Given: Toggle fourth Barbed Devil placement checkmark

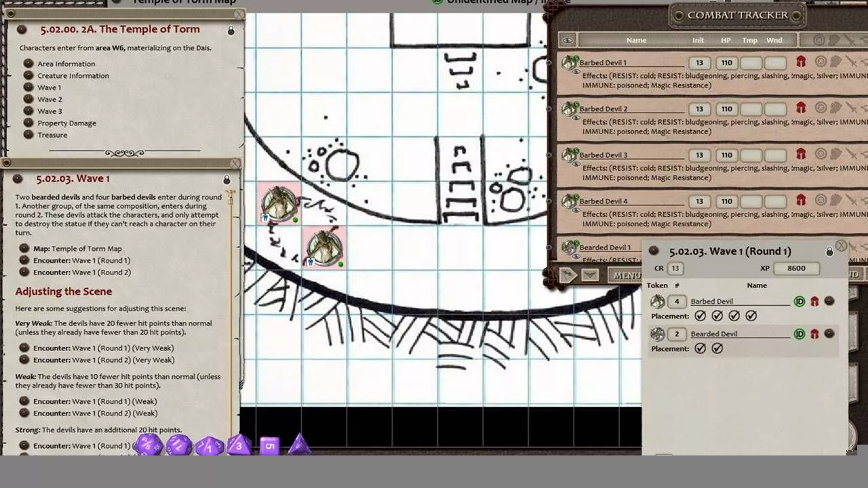Looking at the screenshot, I should [751, 316].
